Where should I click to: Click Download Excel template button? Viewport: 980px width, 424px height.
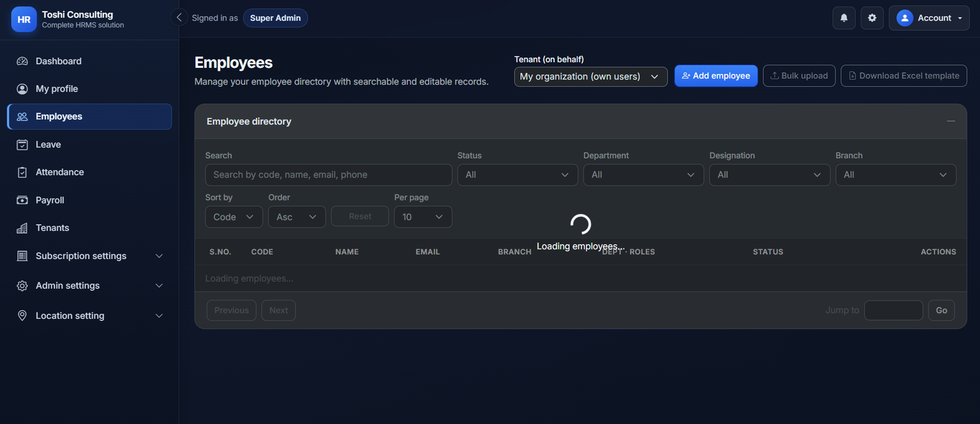coord(904,76)
